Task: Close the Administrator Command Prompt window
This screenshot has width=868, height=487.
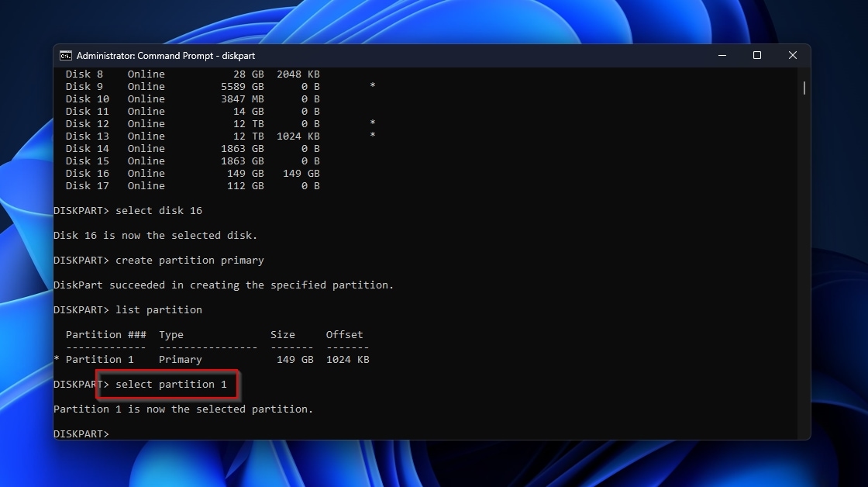Action: click(x=792, y=56)
